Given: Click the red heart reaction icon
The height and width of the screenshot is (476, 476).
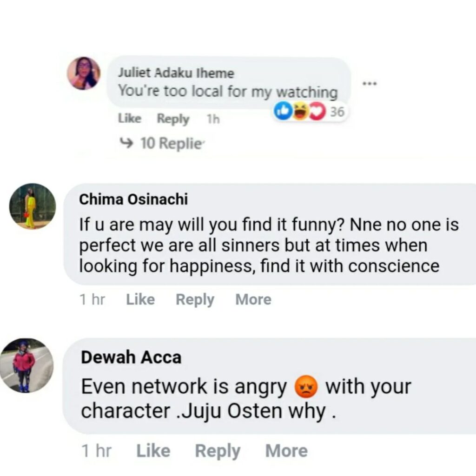Looking at the screenshot, I should 317,112.
